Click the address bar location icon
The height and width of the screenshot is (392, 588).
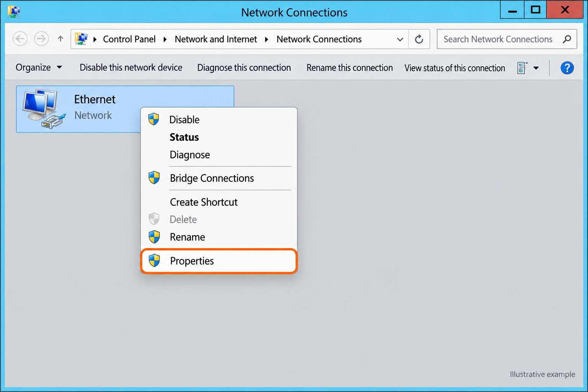pyautogui.click(x=81, y=39)
